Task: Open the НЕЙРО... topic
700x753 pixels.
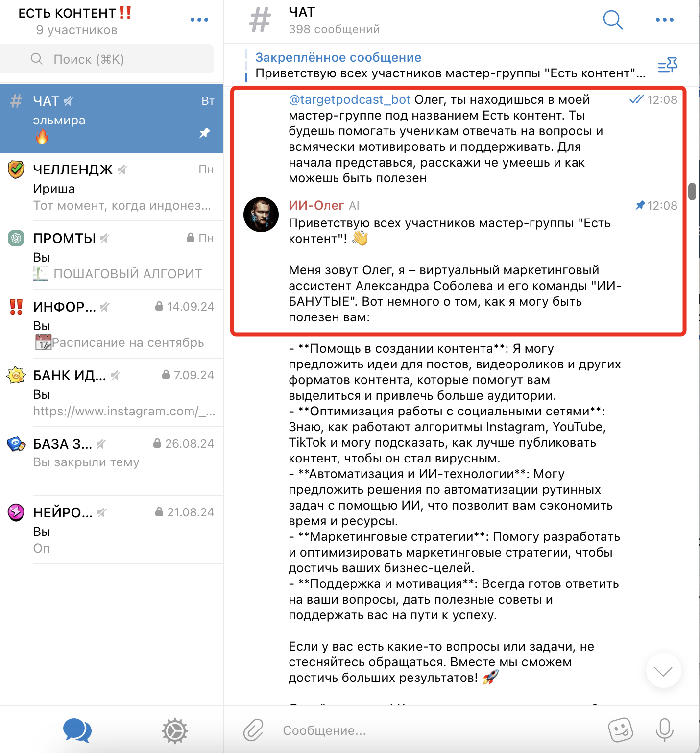Action: click(x=112, y=530)
